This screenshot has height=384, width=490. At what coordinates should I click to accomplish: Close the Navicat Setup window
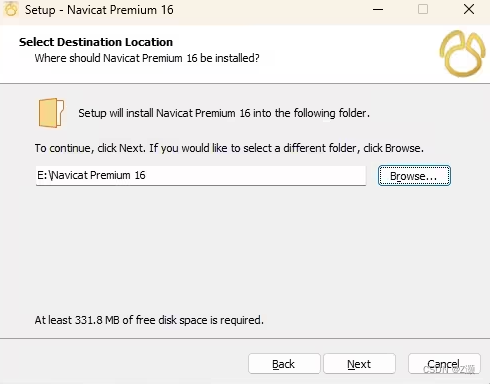coord(469,9)
